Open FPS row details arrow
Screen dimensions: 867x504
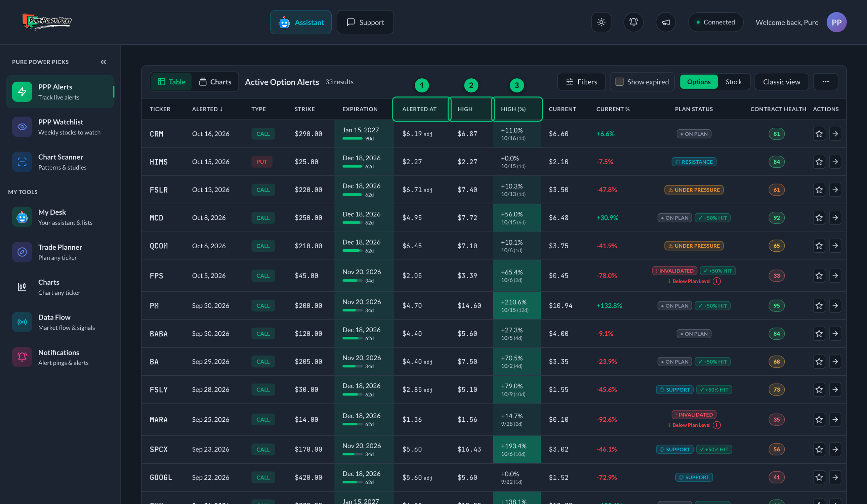point(835,276)
